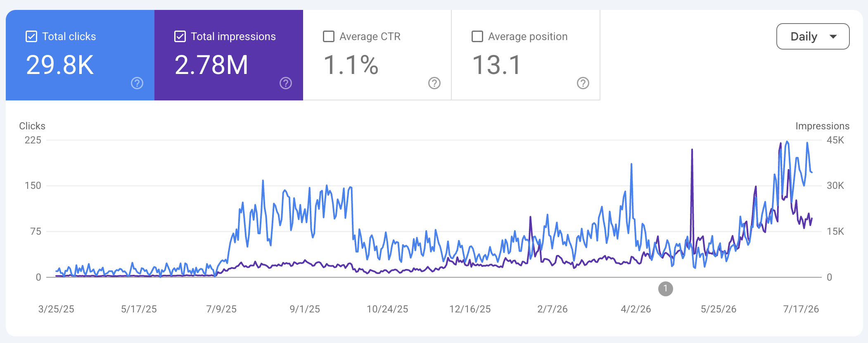
Task: Click the 5/17/25 date label
Action: point(139,309)
